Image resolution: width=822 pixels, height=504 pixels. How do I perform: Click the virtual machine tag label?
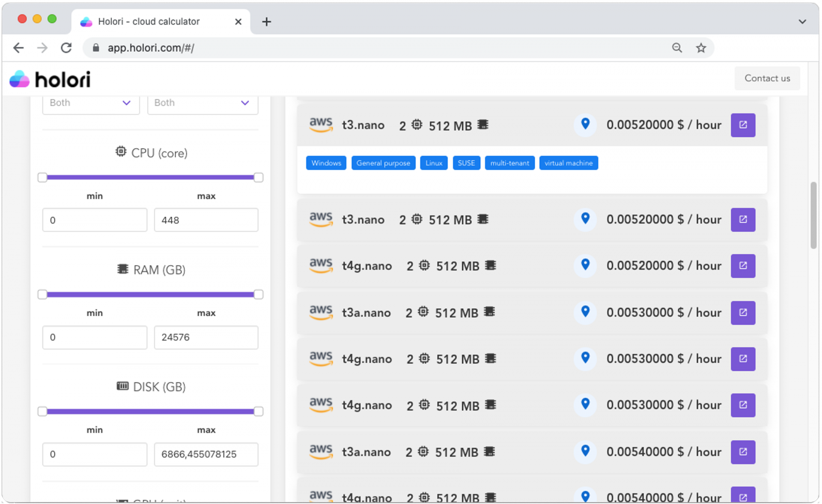[x=569, y=163]
